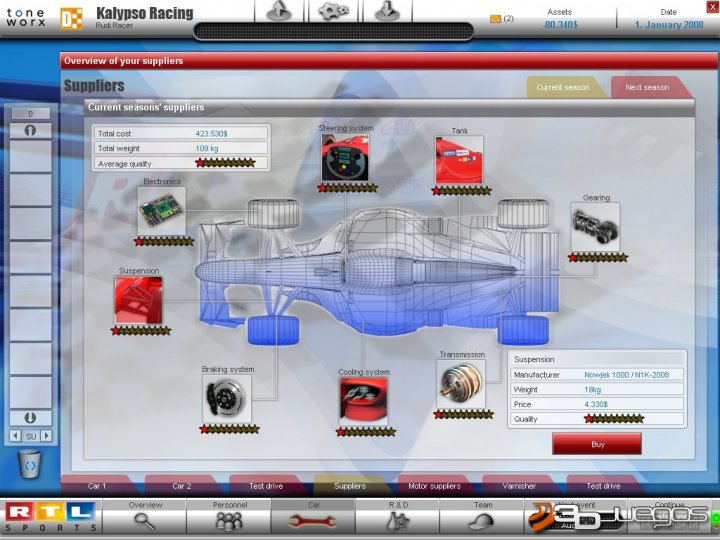
Task: Open the R & D section
Action: [398, 514]
